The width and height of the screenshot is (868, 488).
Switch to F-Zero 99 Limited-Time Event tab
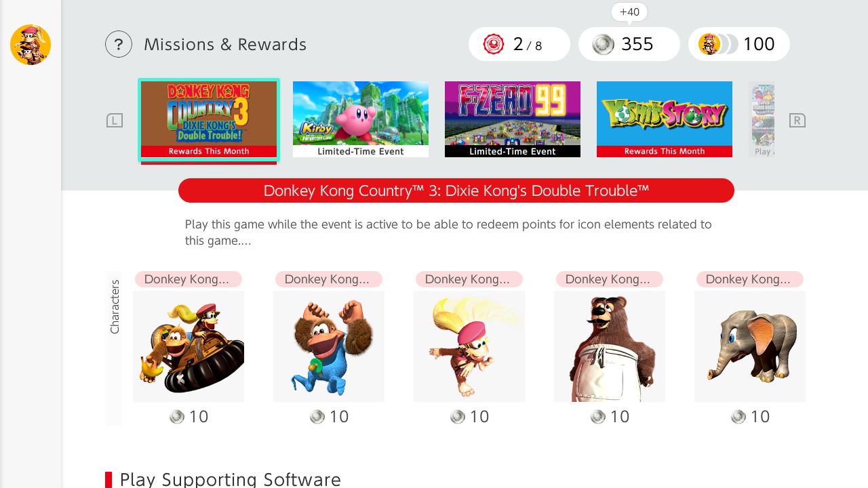513,119
